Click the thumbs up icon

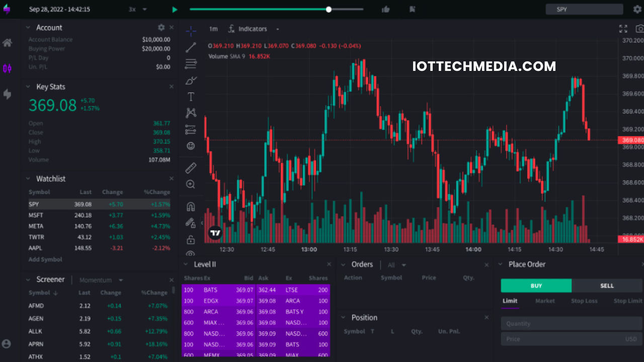(x=386, y=9)
